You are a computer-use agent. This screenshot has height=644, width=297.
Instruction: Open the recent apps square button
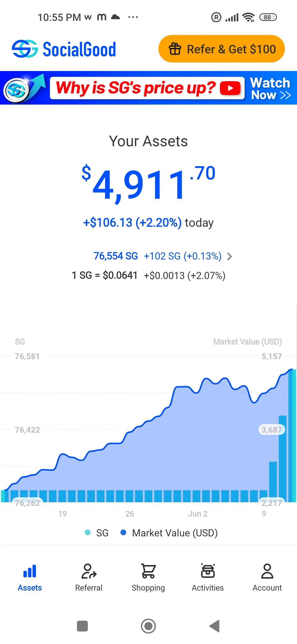coord(82,626)
